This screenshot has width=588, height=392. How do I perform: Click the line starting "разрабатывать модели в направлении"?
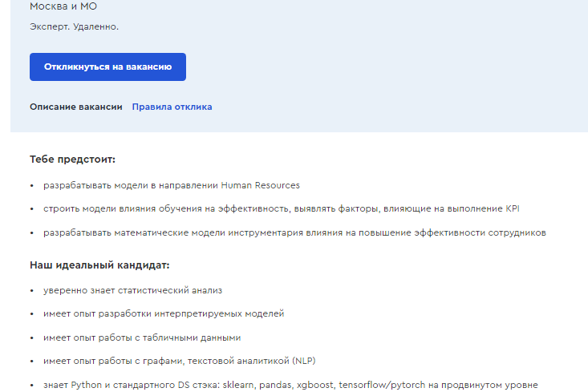(171, 185)
